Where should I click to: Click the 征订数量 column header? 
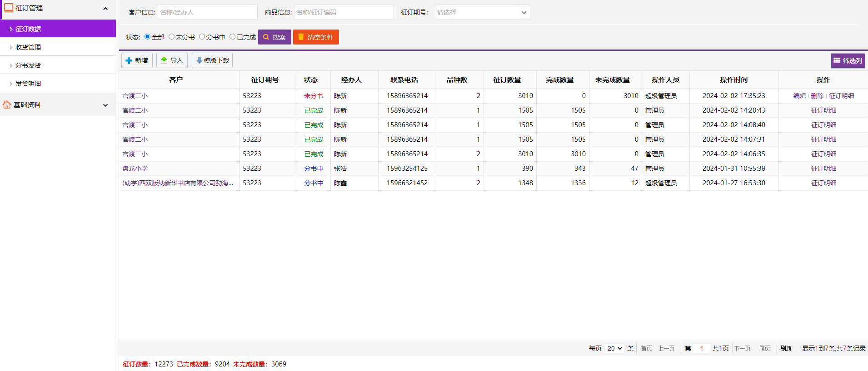coord(510,79)
